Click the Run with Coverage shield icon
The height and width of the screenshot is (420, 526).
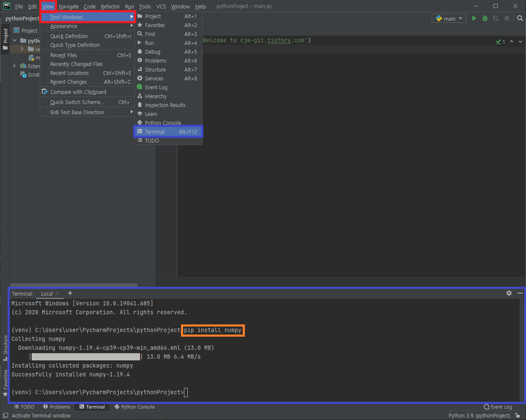496,18
